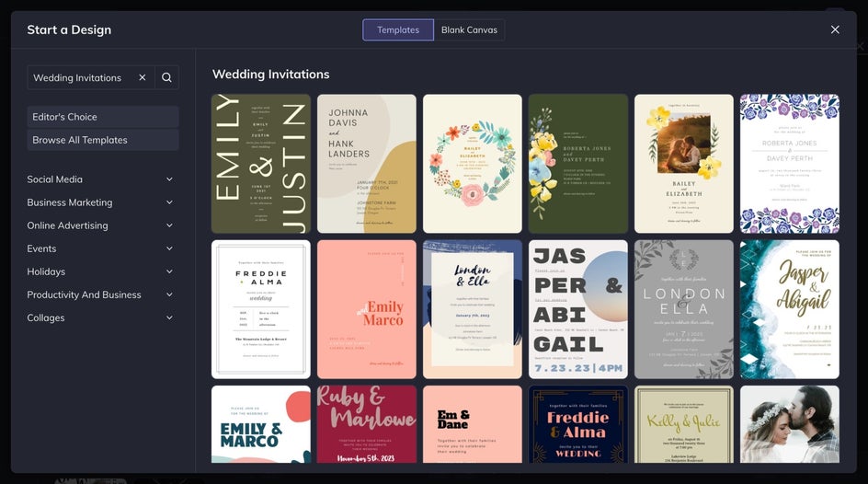Click the Start a Design title
The image size is (868, 484).
[x=69, y=29]
